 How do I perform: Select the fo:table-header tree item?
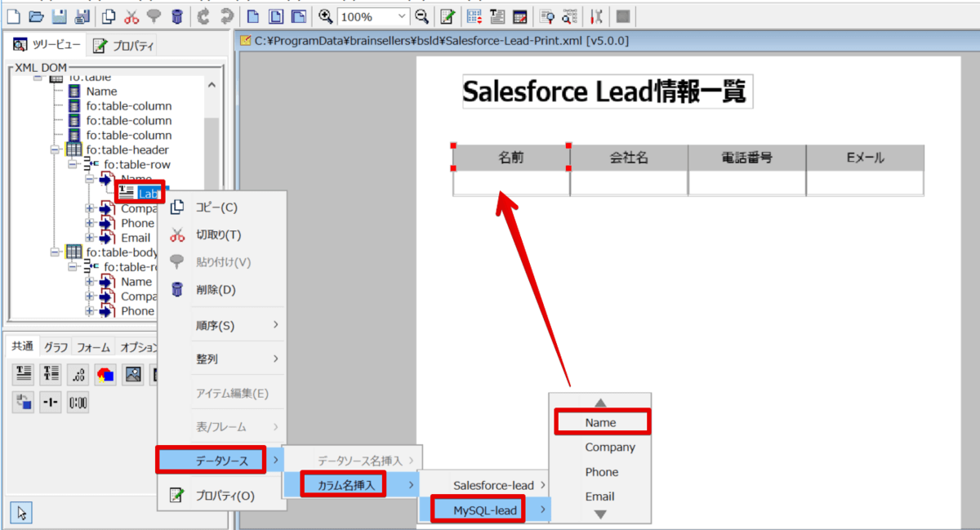127,149
